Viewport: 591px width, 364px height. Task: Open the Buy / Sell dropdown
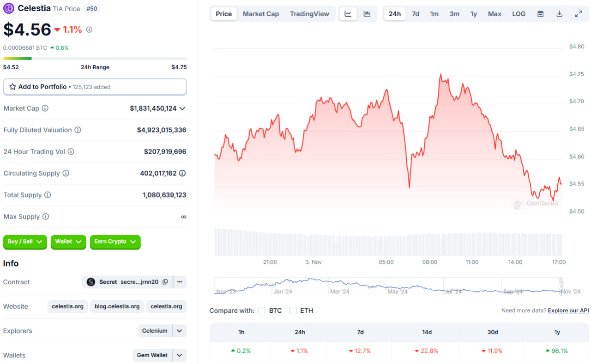pyautogui.click(x=25, y=242)
